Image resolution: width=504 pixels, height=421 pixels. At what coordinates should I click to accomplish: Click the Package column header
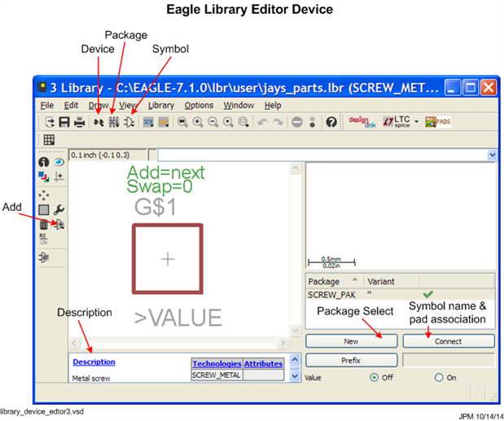(x=335, y=281)
